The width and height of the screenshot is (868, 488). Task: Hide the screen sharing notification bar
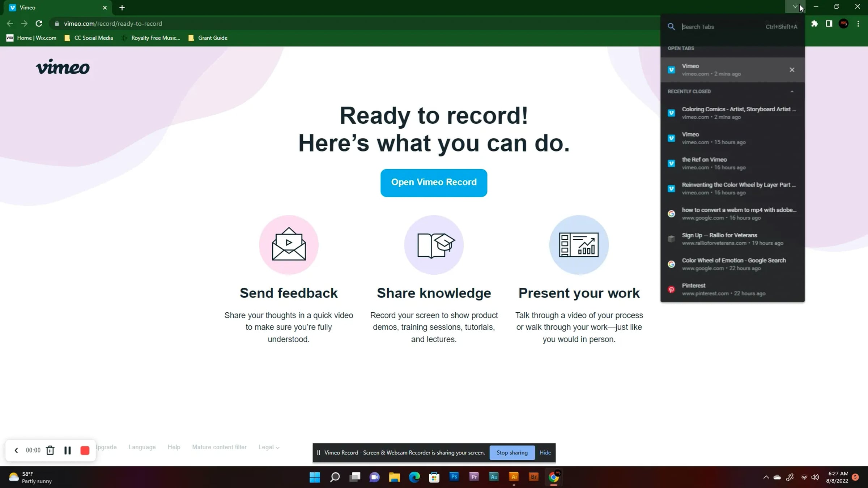click(545, 453)
